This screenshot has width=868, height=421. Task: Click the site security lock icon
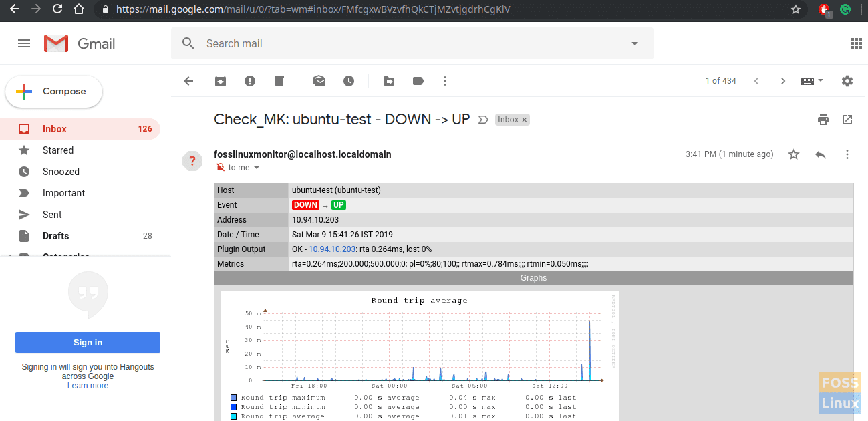pyautogui.click(x=104, y=9)
